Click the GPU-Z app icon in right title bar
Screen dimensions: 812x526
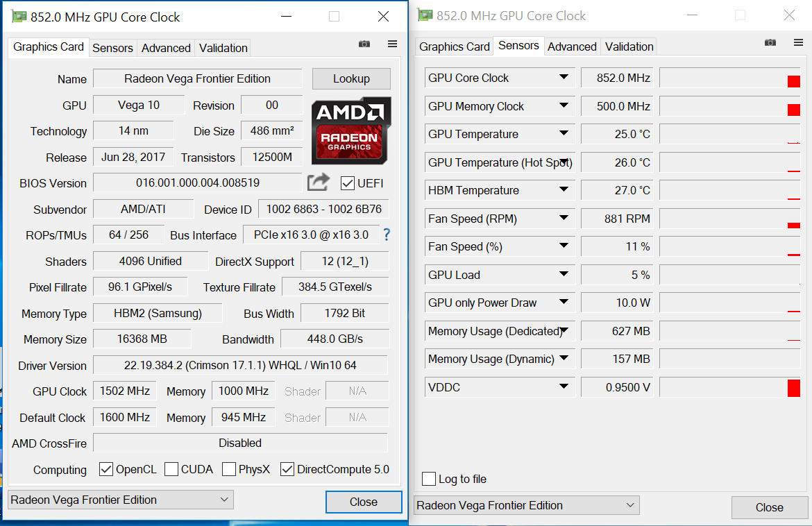click(425, 15)
